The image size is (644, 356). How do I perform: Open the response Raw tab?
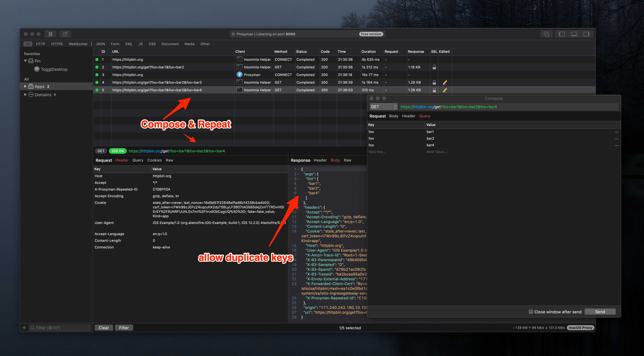(x=347, y=160)
